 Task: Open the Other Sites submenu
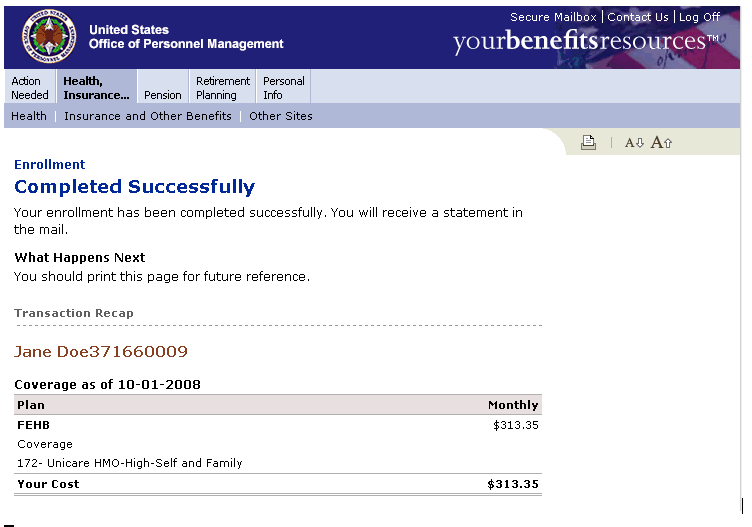tap(281, 116)
